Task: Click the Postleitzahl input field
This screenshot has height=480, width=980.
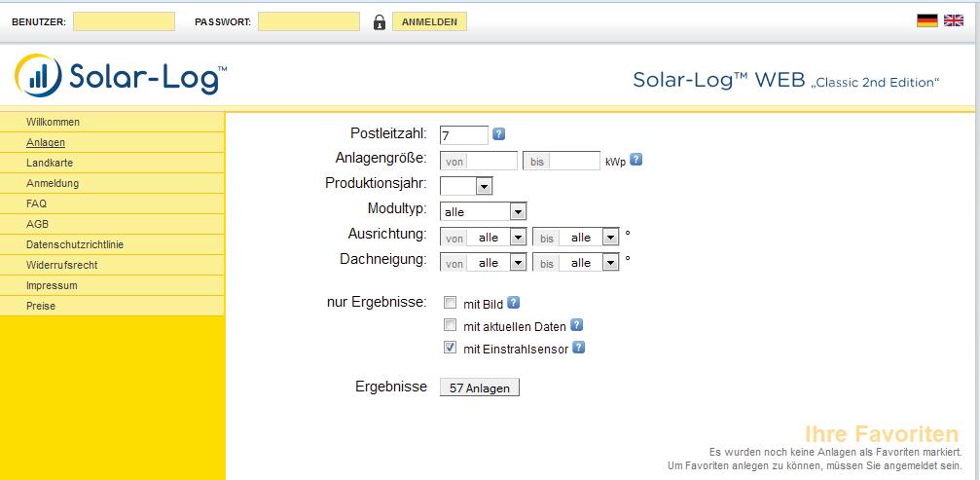Action: pyautogui.click(x=464, y=135)
